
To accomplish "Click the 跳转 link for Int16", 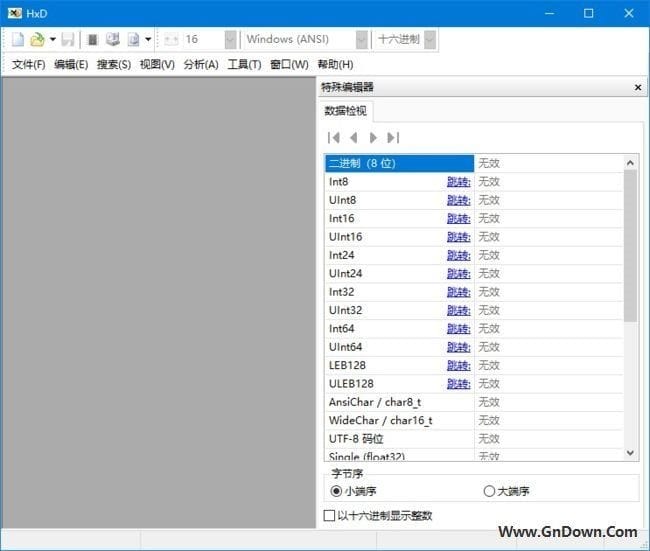I will coord(458,218).
